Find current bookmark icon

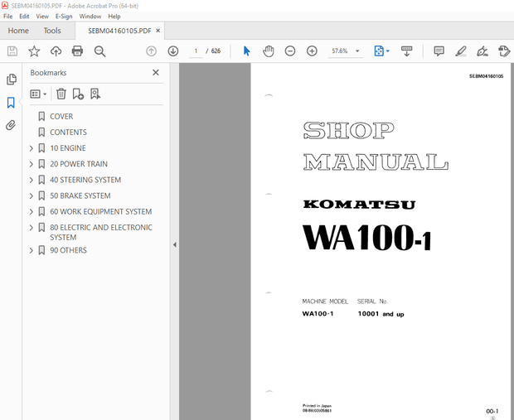pos(95,94)
